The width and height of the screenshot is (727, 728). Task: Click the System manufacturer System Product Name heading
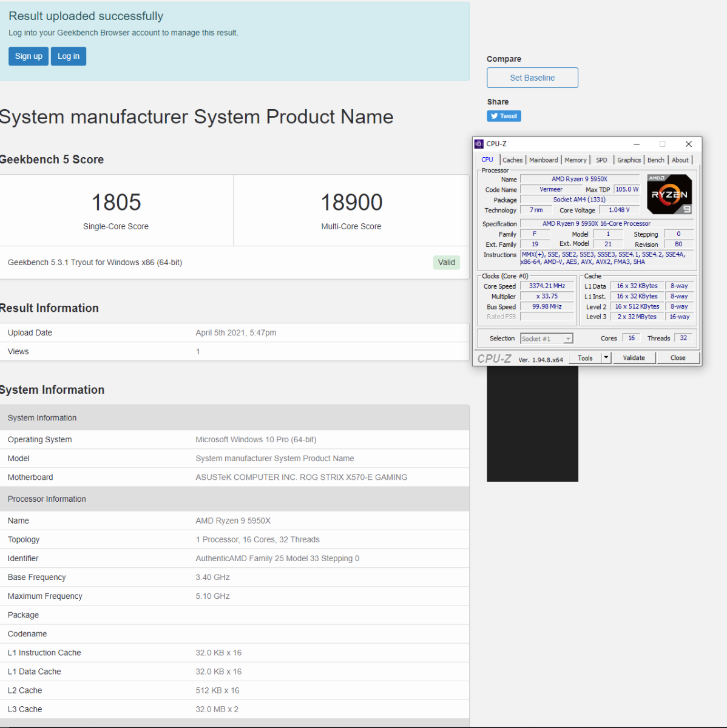tap(196, 116)
